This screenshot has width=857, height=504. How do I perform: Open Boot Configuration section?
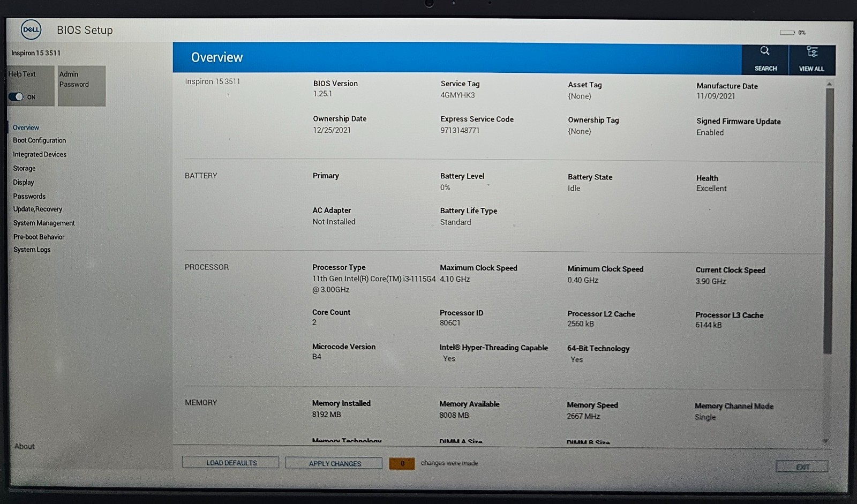point(40,140)
